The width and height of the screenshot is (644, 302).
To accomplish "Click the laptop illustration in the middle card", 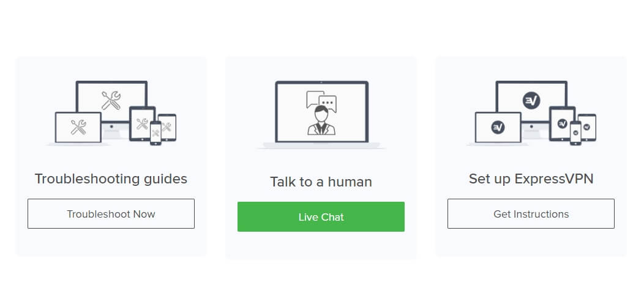I will [x=321, y=114].
